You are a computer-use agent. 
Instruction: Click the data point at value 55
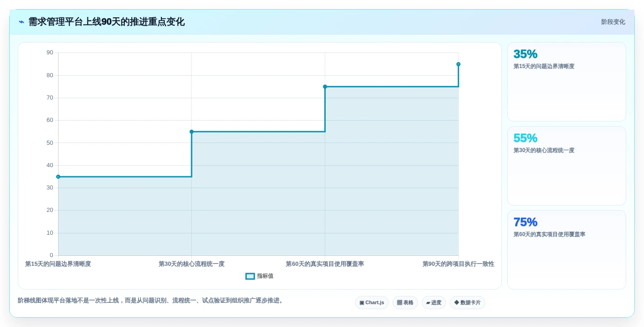192,132
